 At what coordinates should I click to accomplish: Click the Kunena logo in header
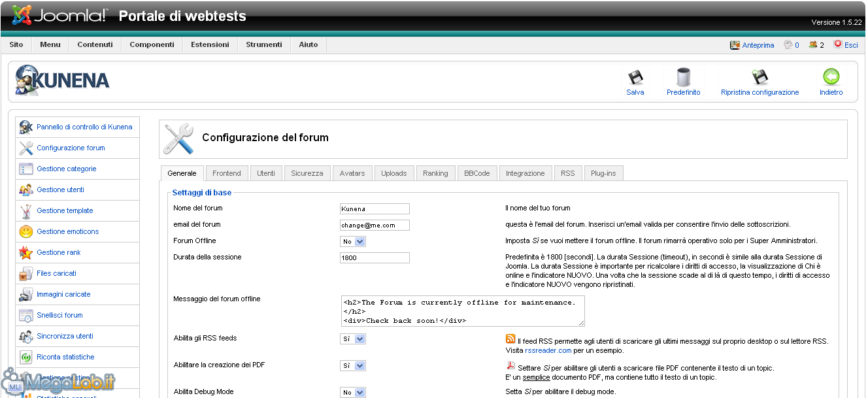[x=63, y=80]
